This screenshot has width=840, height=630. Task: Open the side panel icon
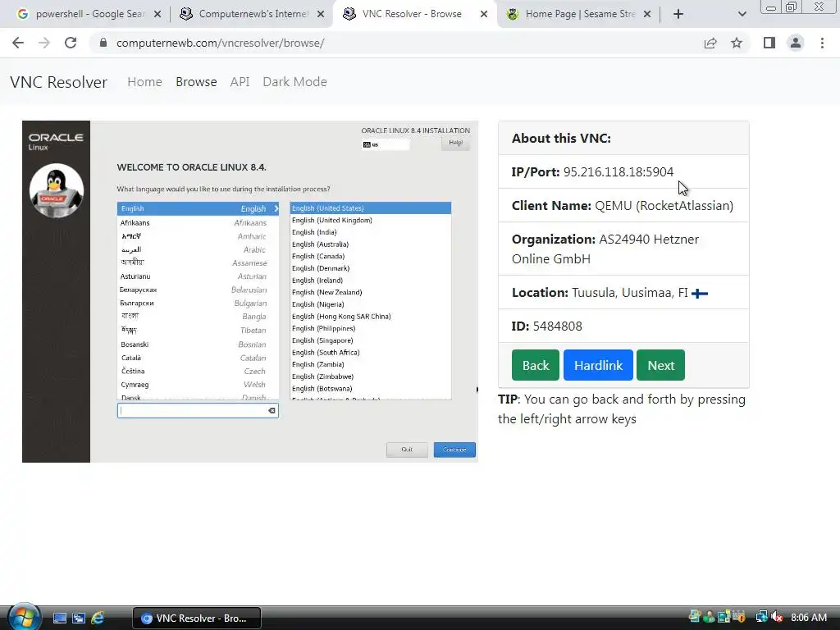tap(769, 43)
